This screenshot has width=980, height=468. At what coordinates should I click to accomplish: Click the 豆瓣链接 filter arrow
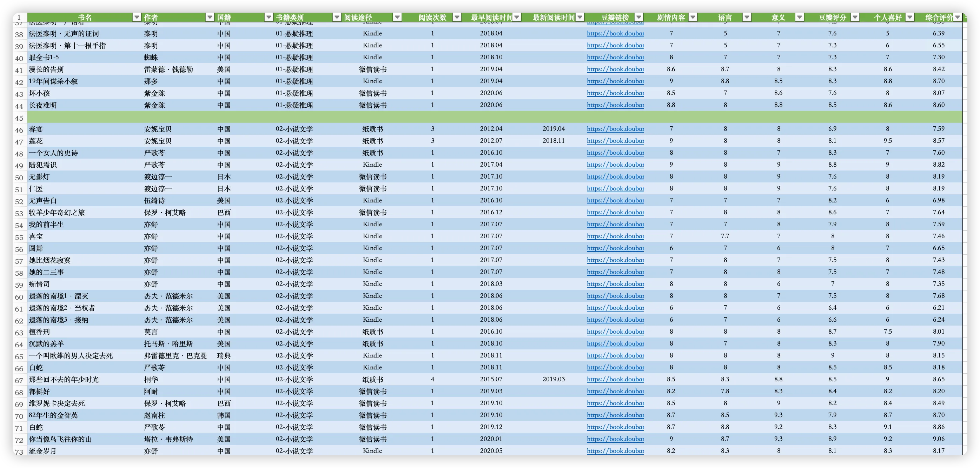(639, 17)
